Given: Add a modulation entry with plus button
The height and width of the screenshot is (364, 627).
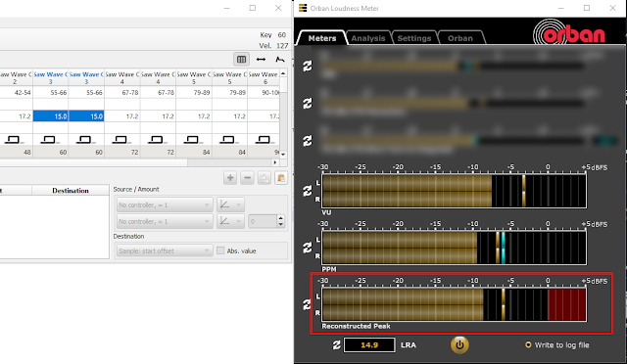Looking at the screenshot, I should coord(230,178).
